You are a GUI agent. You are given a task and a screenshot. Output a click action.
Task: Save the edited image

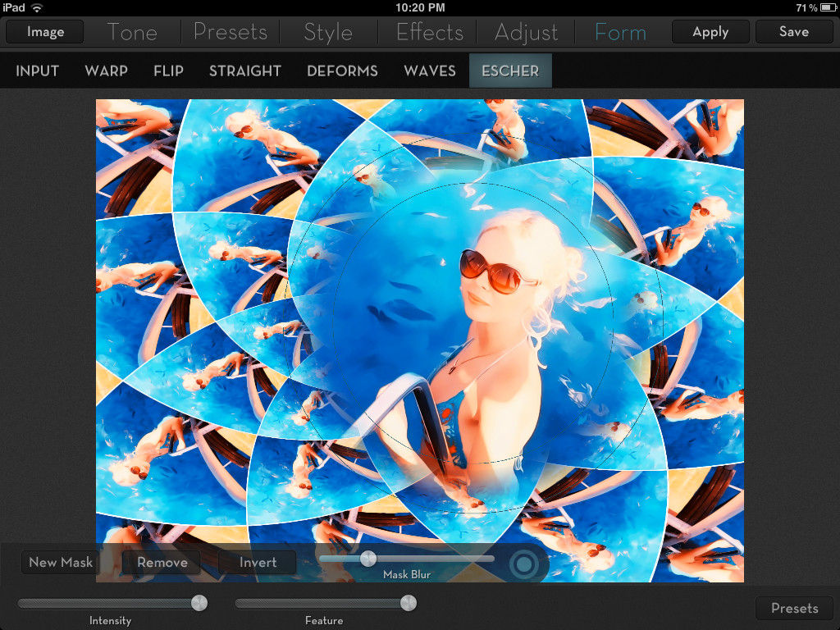point(794,32)
